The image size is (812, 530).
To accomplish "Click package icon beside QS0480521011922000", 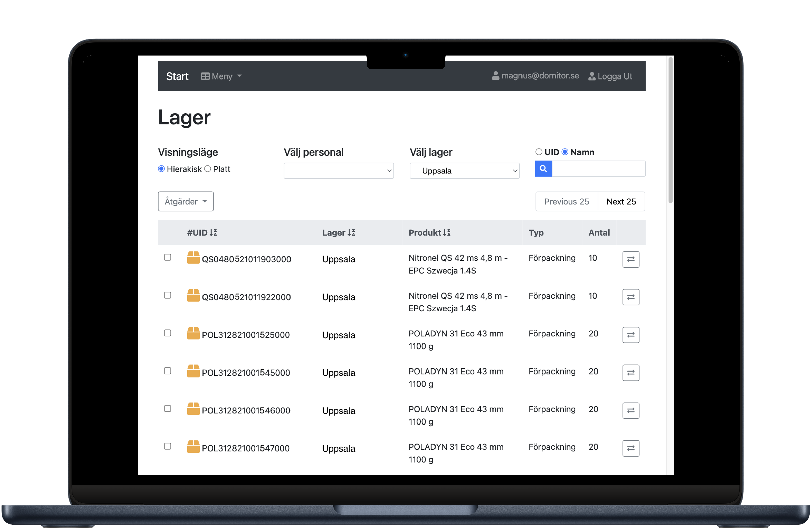I will pyautogui.click(x=193, y=296).
